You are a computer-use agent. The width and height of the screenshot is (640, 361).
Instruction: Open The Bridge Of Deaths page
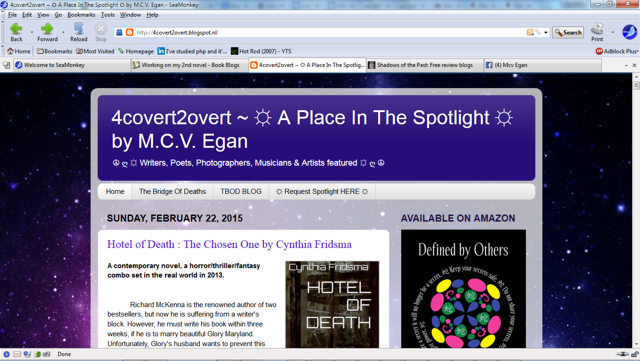[172, 192]
